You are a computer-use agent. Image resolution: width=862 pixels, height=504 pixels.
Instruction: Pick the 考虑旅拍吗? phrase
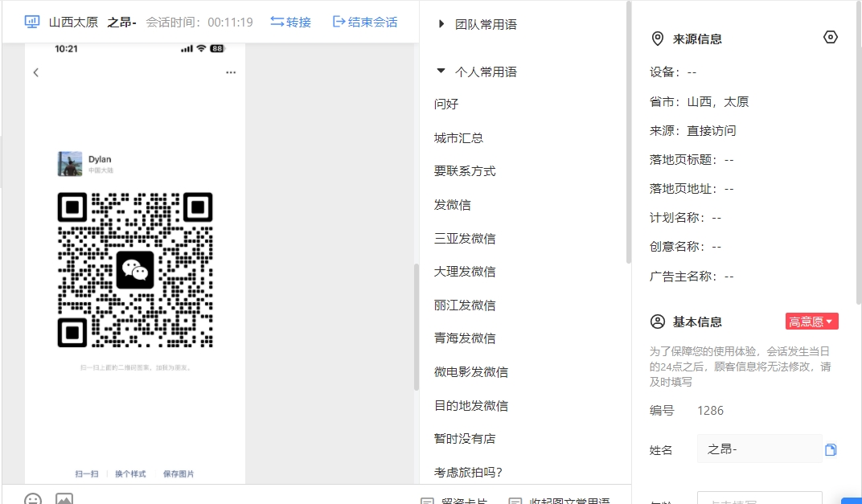pos(468,472)
